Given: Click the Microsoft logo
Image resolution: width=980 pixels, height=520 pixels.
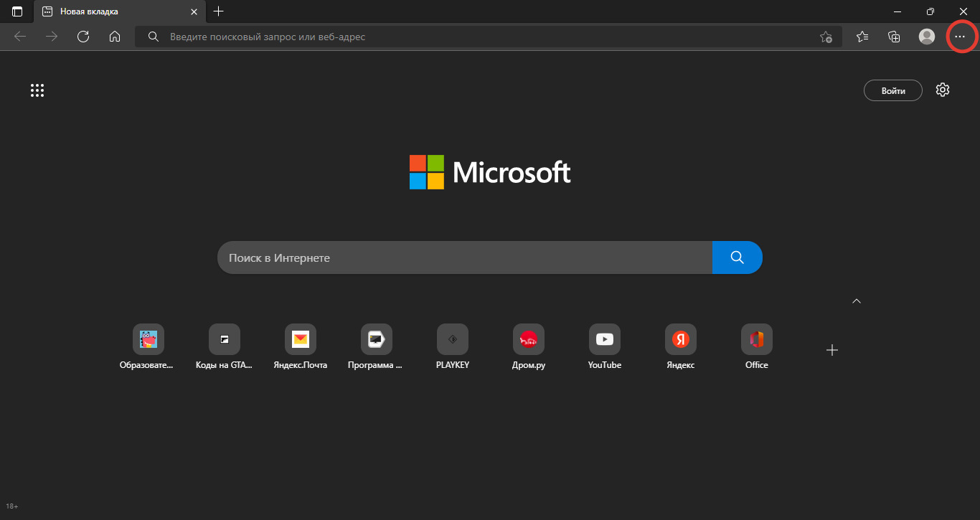Looking at the screenshot, I should pyautogui.click(x=490, y=172).
